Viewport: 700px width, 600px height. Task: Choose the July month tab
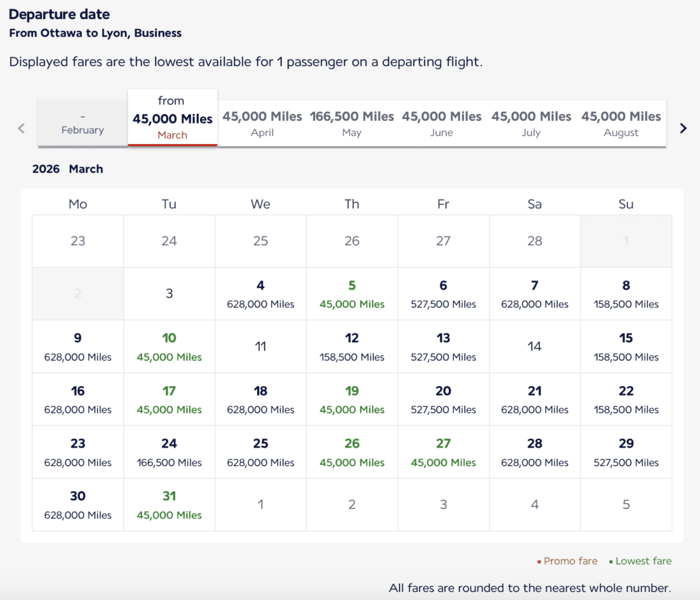[531, 124]
